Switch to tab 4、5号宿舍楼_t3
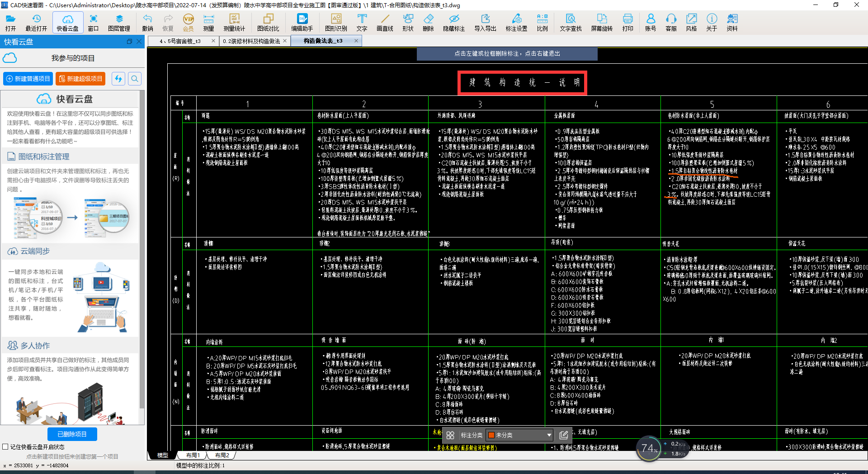 click(x=180, y=41)
